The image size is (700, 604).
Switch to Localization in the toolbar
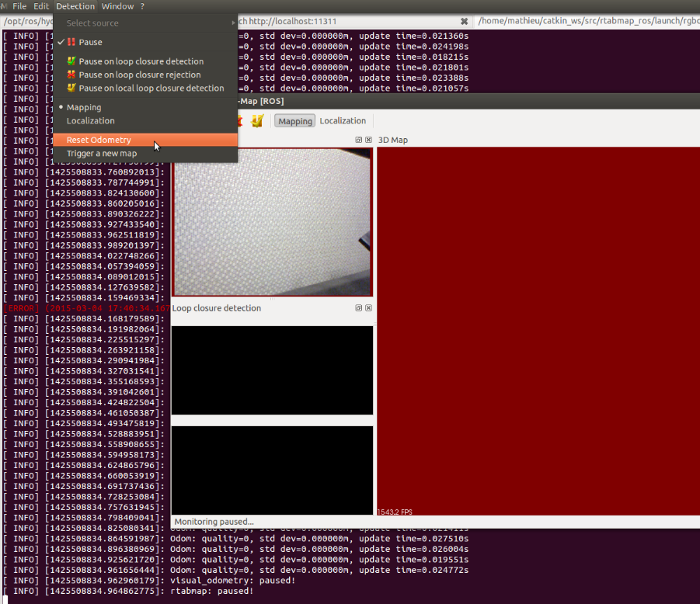[x=343, y=121]
